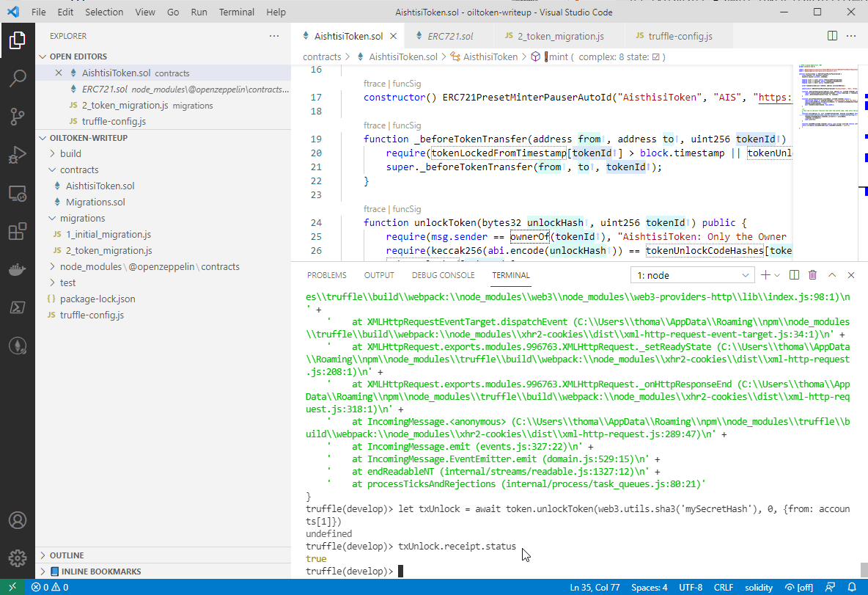
Task: Open the Search view in activity bar
Action: (x=17, y=78)
